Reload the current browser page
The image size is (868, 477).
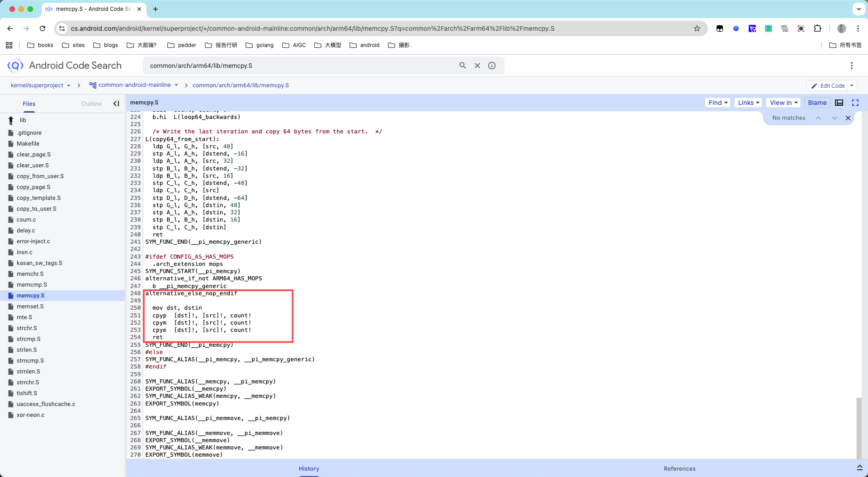pos(42,28)
